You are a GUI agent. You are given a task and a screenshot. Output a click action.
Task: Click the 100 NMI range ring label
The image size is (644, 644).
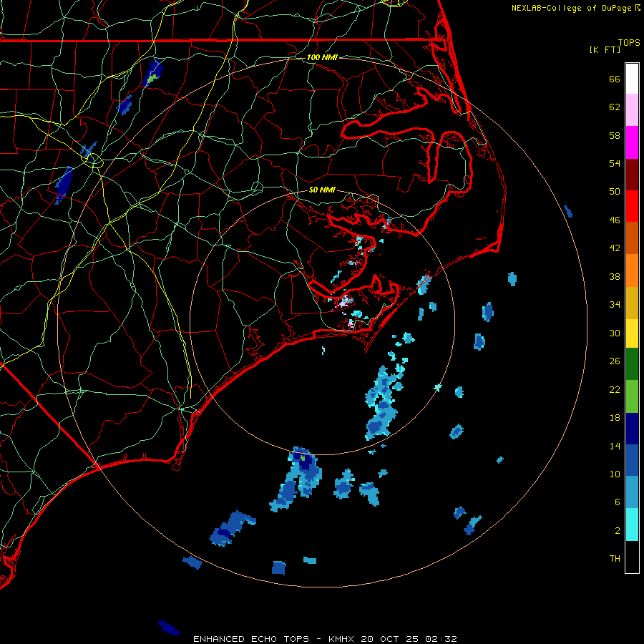[x=322, y=57]
